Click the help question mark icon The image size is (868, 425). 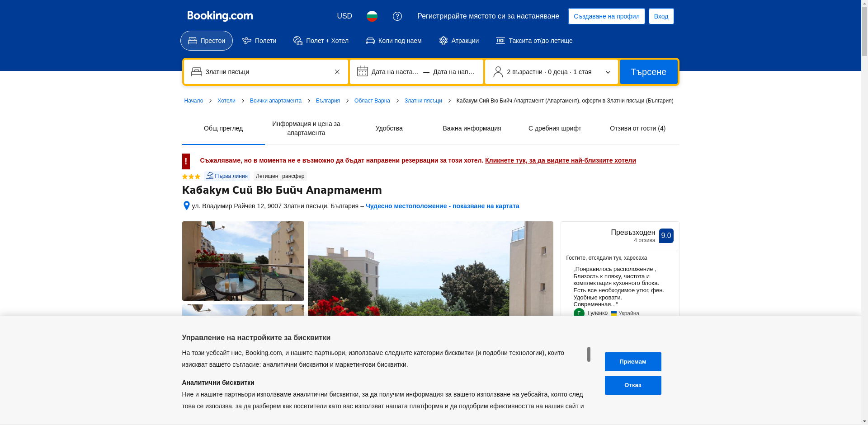coord(397,16)
